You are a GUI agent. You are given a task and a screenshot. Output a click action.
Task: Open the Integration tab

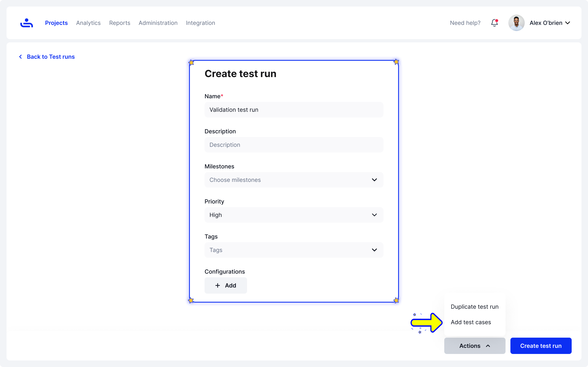pyautogui.click(x=200, y=23)
